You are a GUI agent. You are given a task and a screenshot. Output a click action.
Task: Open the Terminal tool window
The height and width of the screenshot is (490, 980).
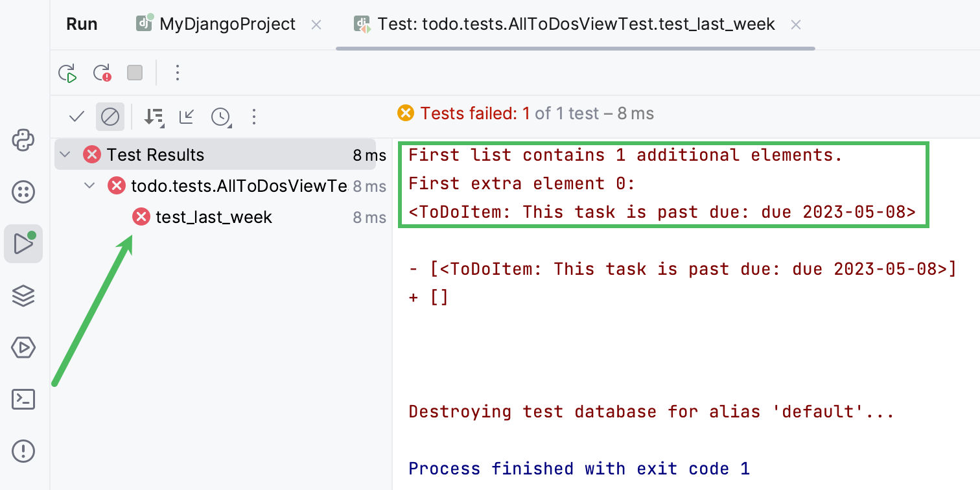click(23, 399)
